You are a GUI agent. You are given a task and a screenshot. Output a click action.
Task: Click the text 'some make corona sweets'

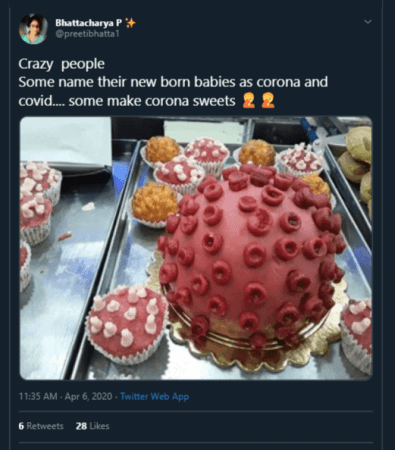point(152,101)
